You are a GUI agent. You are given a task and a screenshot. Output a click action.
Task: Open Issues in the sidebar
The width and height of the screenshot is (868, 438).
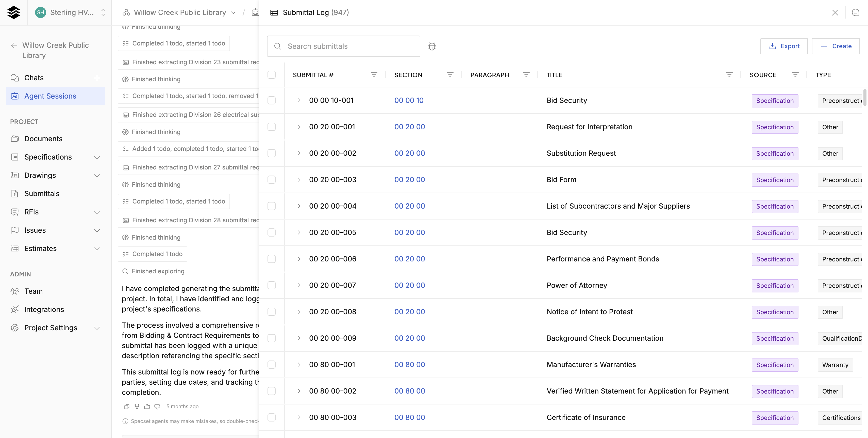click(x=35, y=230)
